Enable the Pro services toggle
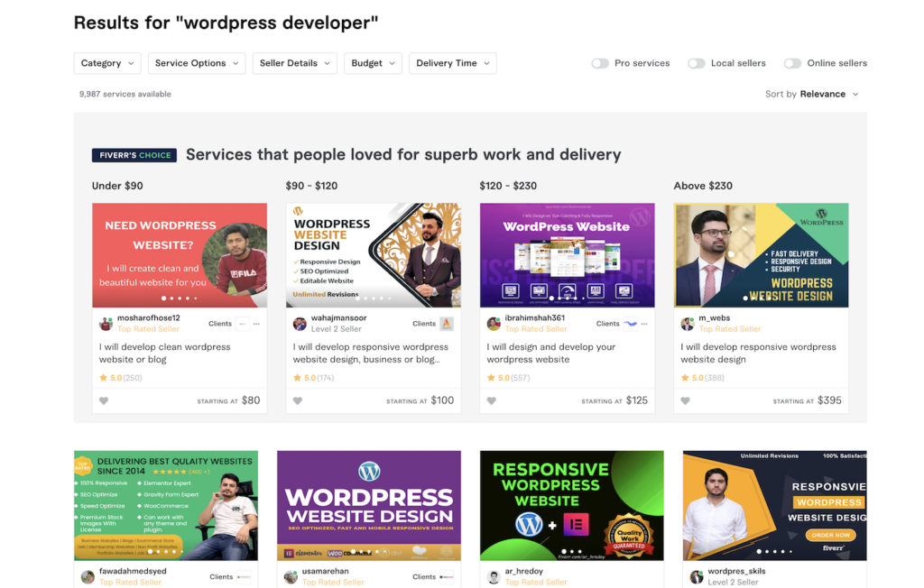Screen dimensions: 924x588 (600, 63)
